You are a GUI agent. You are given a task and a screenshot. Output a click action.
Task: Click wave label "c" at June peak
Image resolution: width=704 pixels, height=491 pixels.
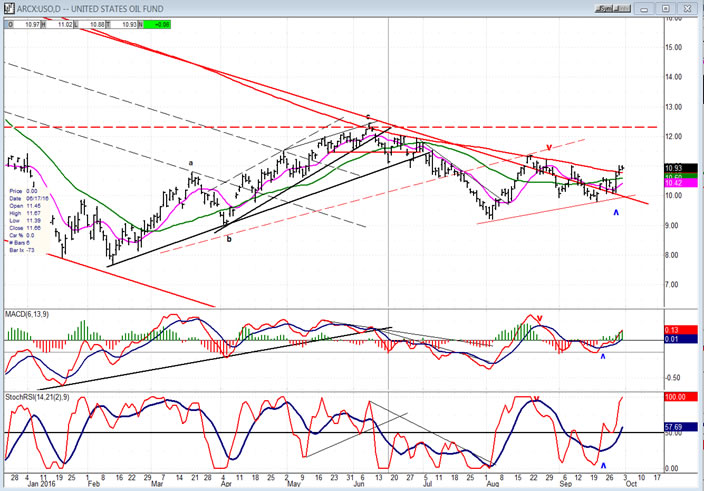368,117
